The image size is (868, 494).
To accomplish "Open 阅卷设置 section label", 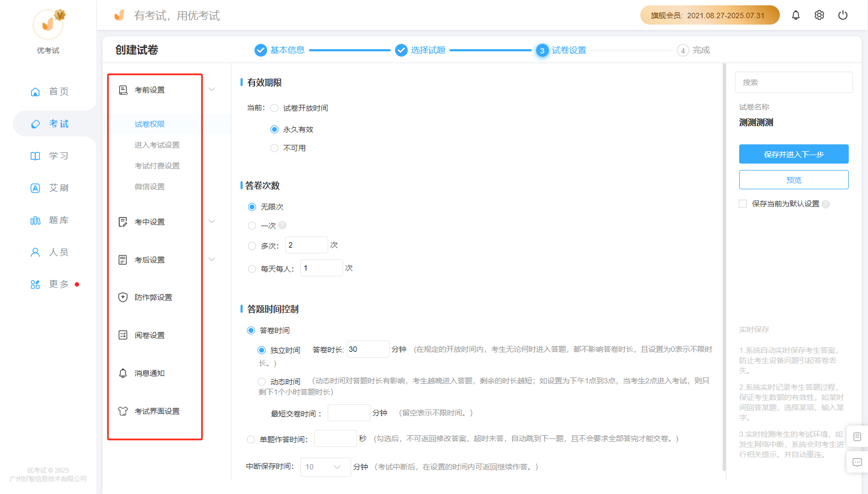I will click(x=150, y=335).
